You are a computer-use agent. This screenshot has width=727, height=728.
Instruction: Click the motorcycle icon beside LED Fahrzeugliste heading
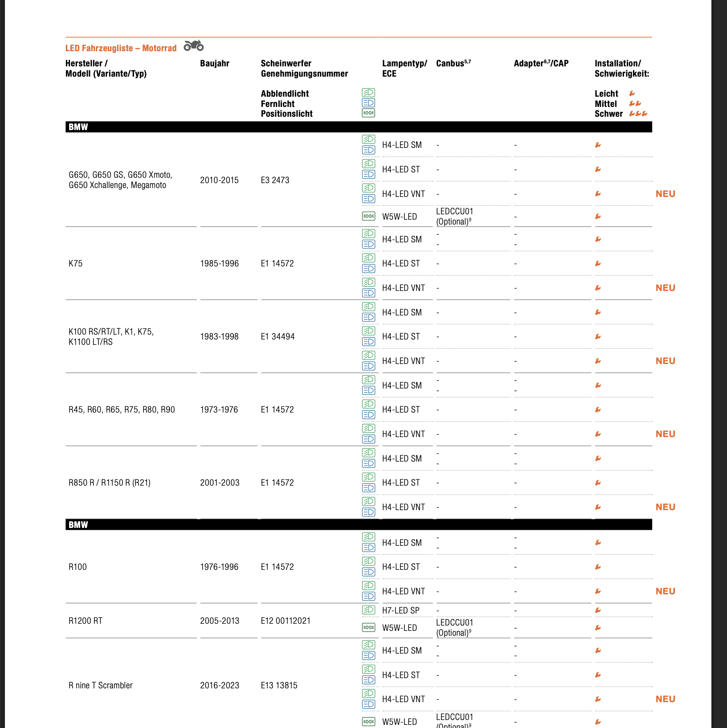pos(194,45)
